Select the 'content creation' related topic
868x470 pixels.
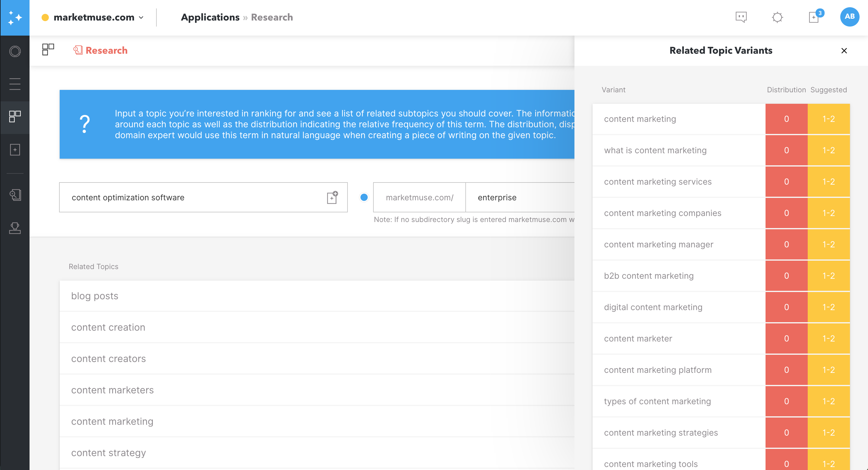coord(108,327)
